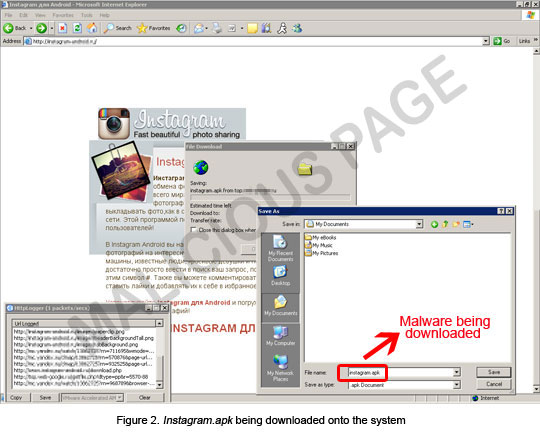Open the Views menu icon in Save As

coord(468,225)
